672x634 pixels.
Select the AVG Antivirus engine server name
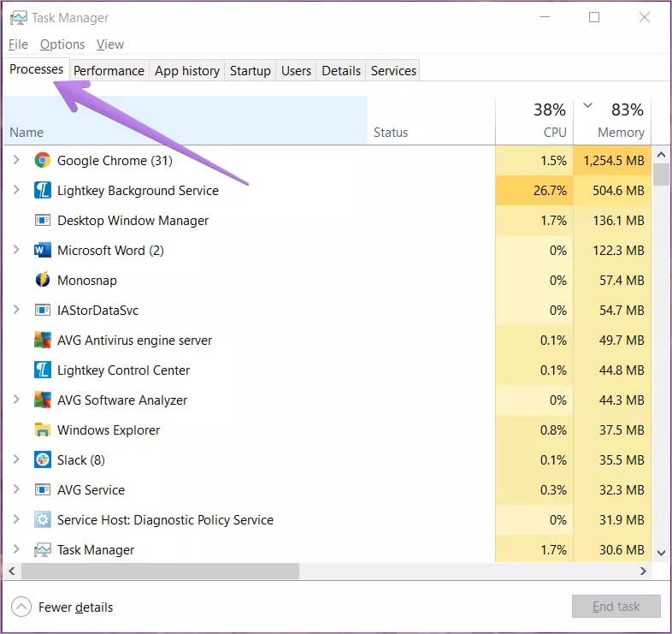(134, 341)
